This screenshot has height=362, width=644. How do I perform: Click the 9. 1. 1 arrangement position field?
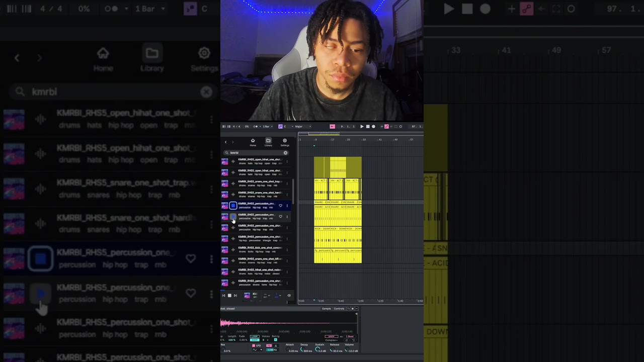pos(348,127)
